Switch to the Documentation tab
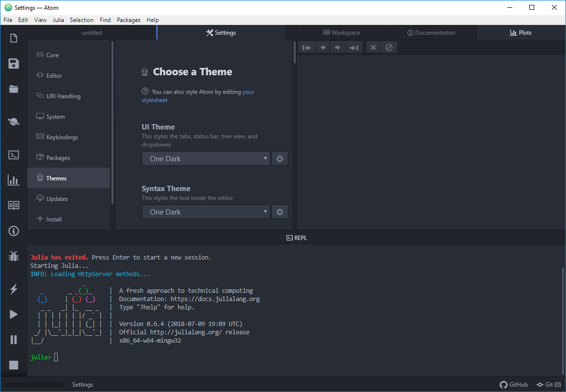566x392 pixels. (431, 33)
